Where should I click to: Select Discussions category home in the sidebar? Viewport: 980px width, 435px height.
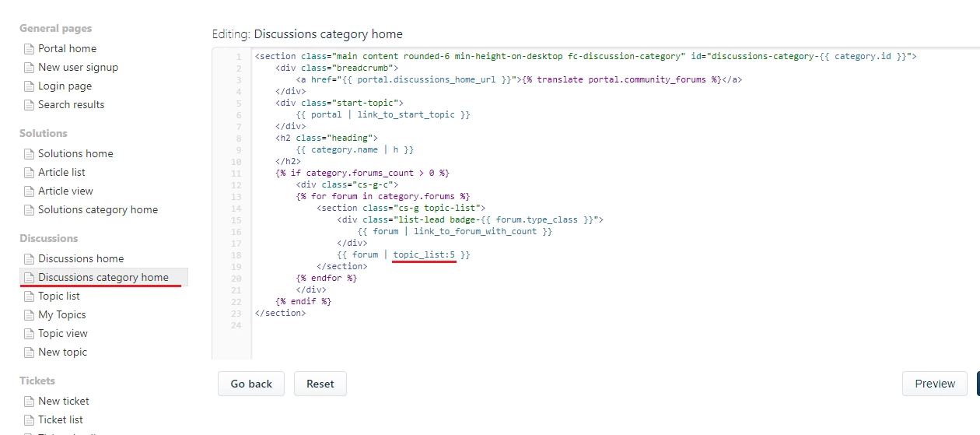[103, 277]
